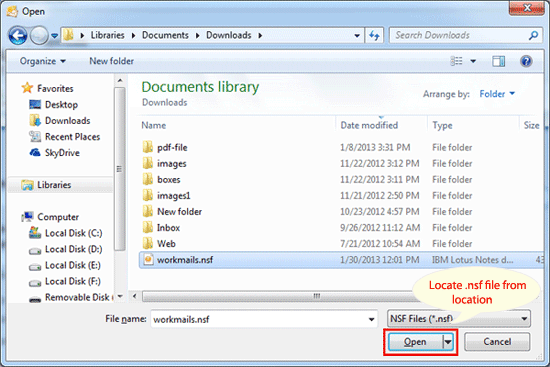
Task: Open the Arrange by Folder dropdown
Action: coord(497,94)
